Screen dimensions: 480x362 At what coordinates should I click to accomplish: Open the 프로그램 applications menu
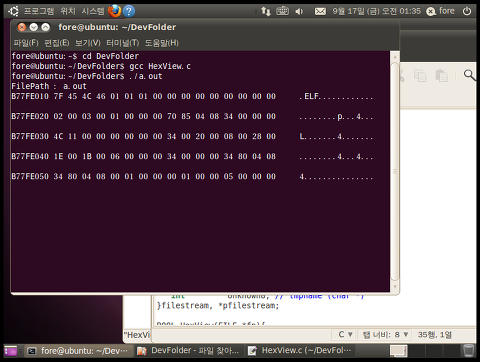pos(39,11)
